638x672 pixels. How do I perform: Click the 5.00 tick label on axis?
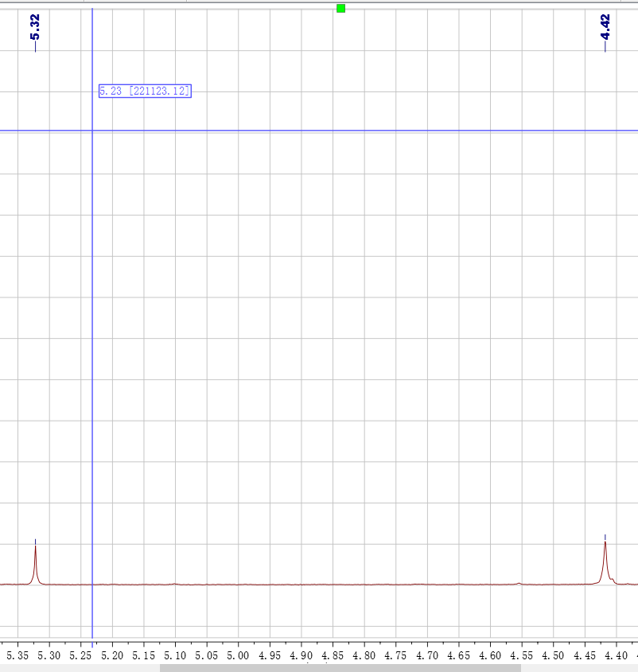coord(238,656)
